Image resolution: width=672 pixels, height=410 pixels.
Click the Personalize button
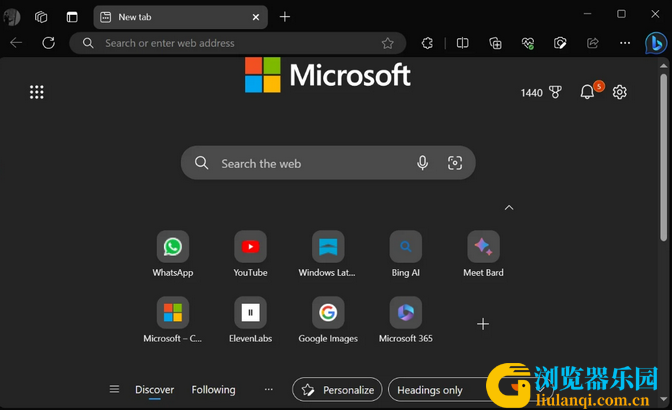coord(337,389)
